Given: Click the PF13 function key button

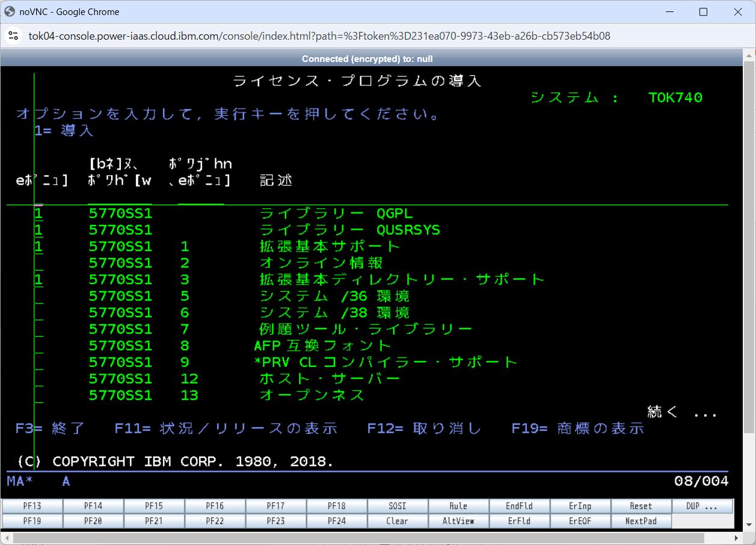Looking at the screenshot, I should [32, 507].
